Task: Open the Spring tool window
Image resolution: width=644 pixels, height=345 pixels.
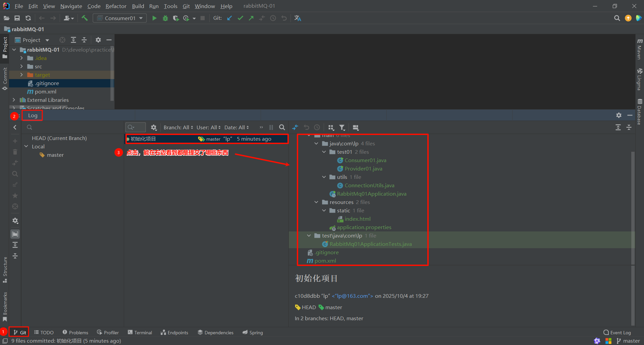Action: tap(253, 332)
